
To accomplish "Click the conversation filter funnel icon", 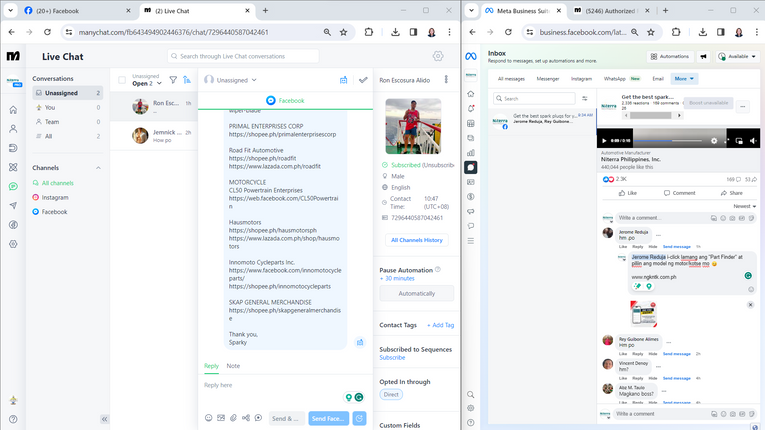I will 173,80.
